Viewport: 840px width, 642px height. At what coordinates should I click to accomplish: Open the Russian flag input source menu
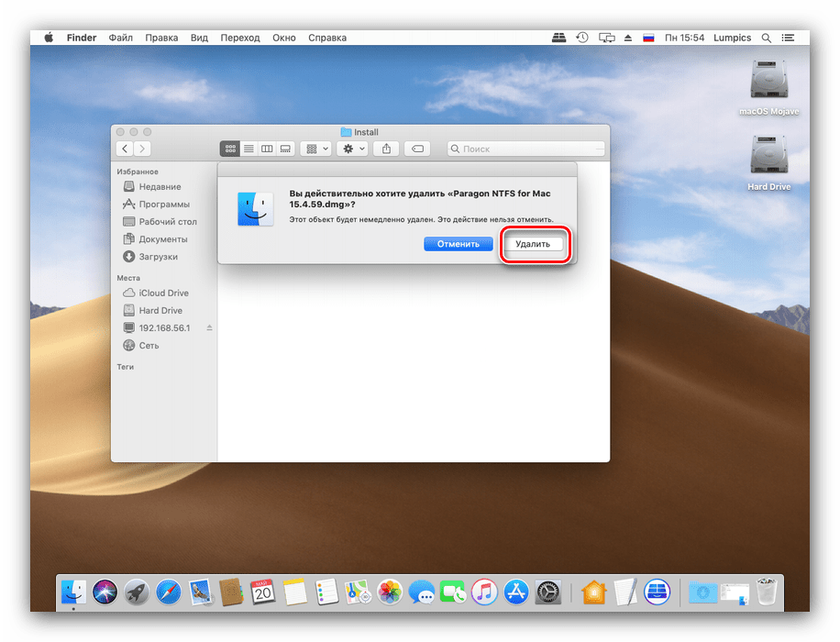648,38
